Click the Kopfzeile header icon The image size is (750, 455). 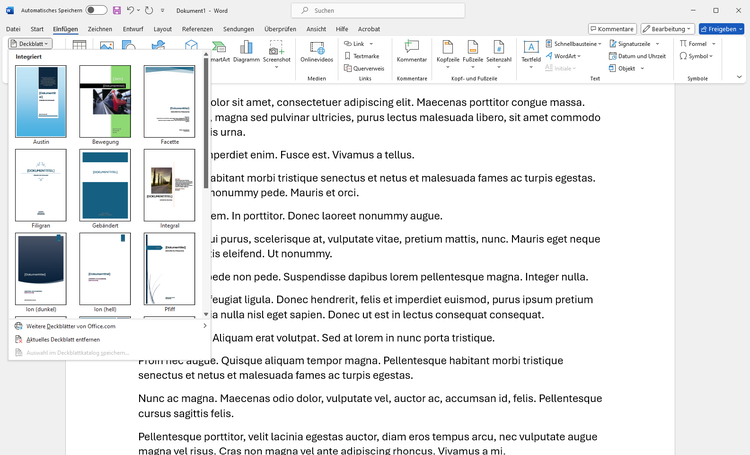click(x=448, y=47)
